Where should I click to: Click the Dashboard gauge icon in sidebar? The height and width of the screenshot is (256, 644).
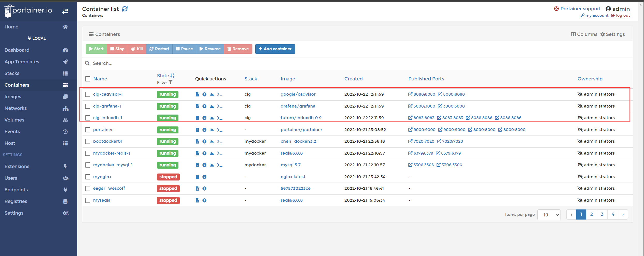tap(65, 50)
